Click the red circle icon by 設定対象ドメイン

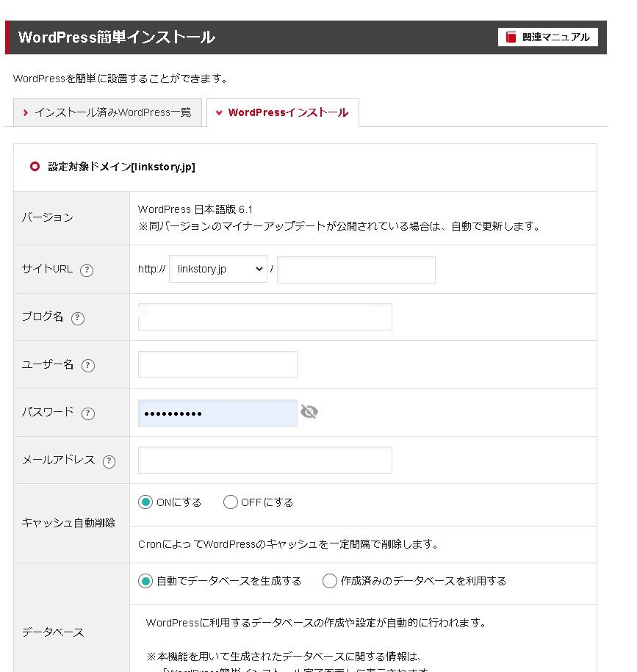[35, 167]
